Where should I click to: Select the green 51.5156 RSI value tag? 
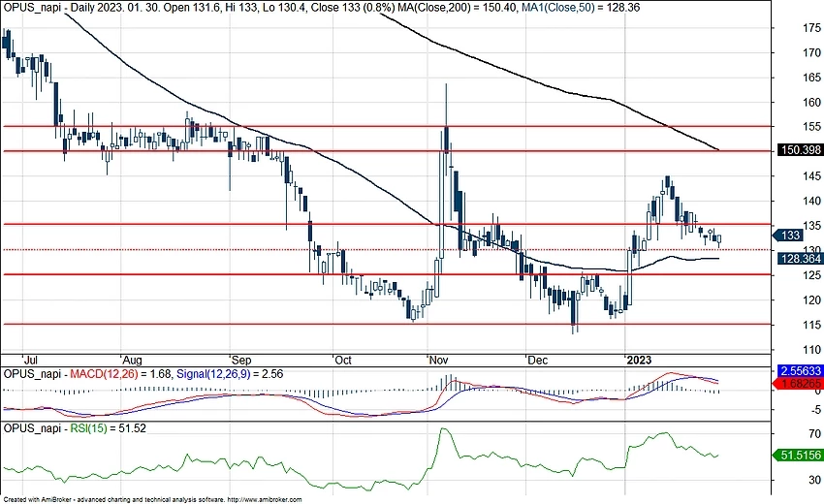tap(801, 454)
